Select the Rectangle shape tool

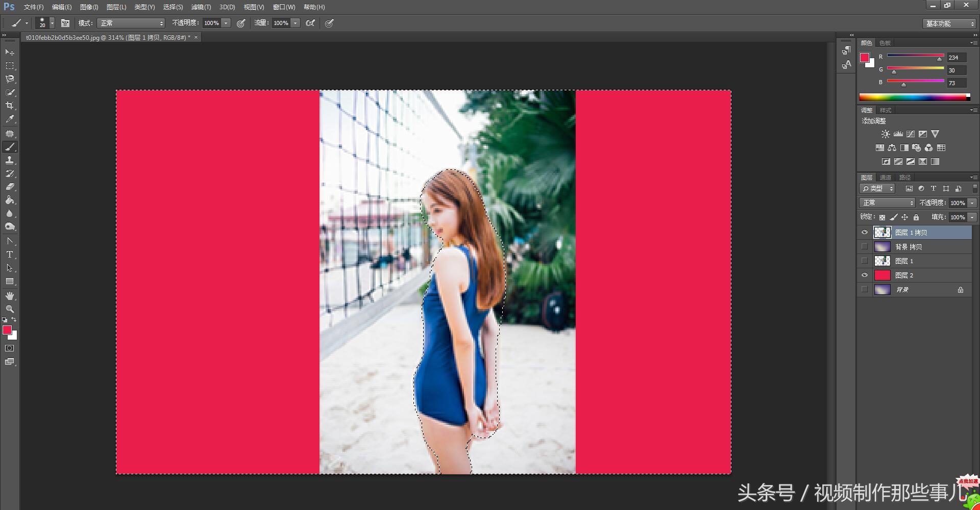point(10,281)
